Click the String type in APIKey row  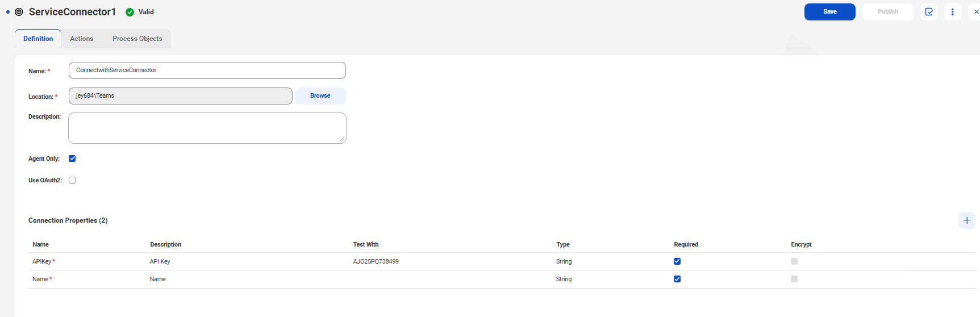pyautogui.click(x=564, y=261)
